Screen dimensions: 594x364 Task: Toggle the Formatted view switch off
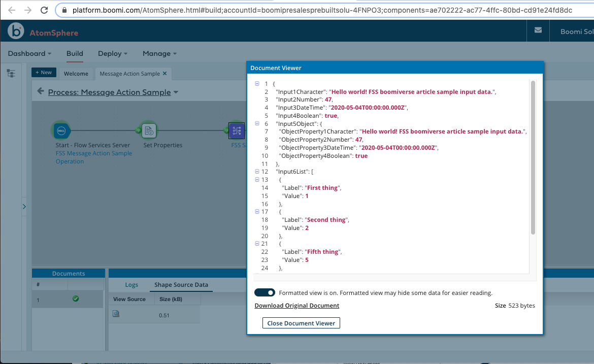click(x=265, y=292)
